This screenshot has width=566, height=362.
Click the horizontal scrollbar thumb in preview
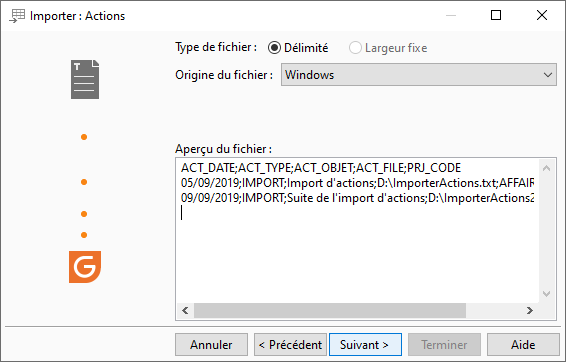[x=330, y=310]
